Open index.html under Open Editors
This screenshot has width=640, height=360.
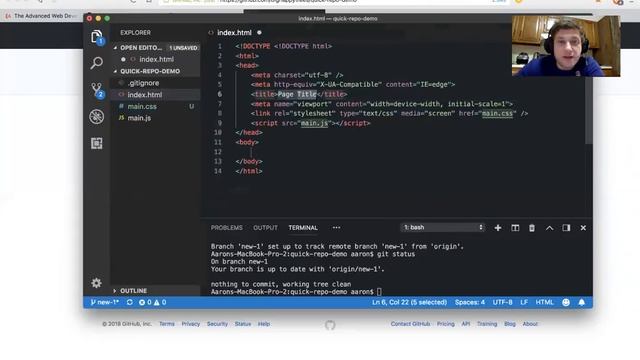tap(156, 59)
